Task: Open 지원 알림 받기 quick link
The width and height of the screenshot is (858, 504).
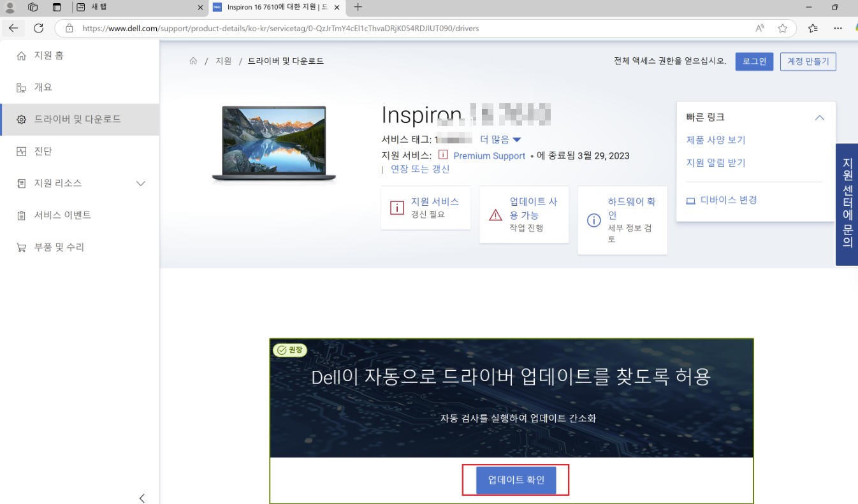Action: pos(716,163)
